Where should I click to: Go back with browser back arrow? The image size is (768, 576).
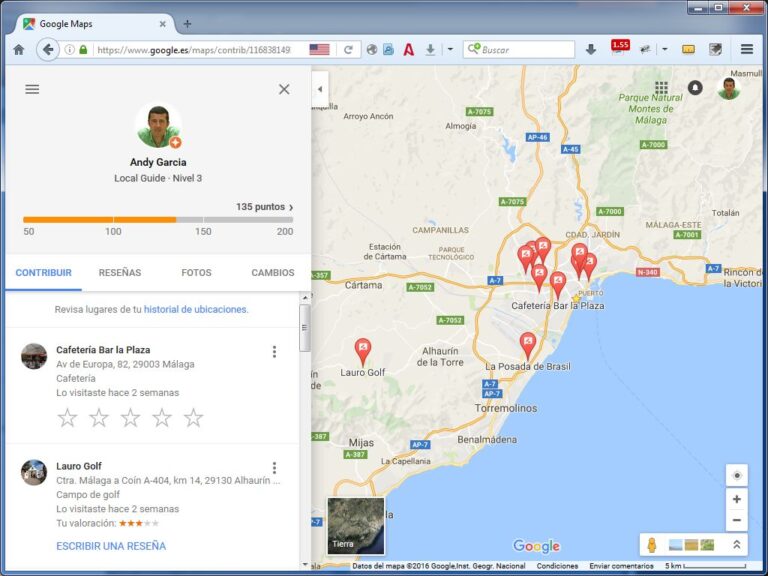pos(48,49)
